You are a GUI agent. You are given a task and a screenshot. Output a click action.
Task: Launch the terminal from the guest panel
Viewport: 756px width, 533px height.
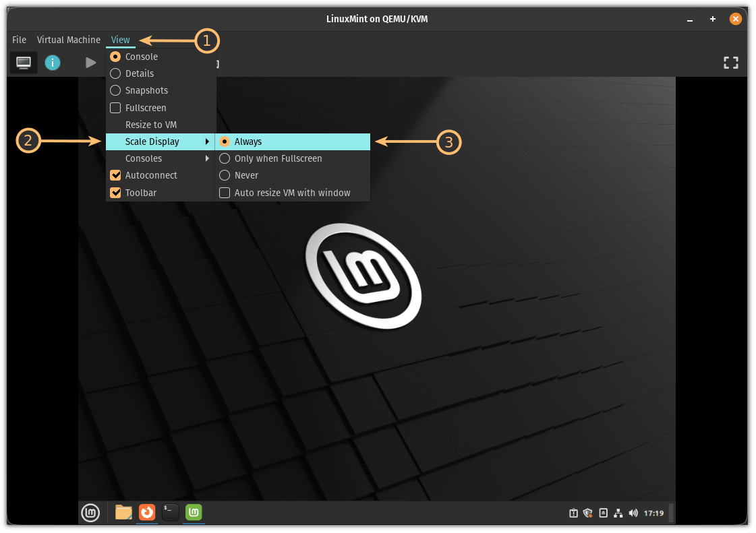pos(171,513)
